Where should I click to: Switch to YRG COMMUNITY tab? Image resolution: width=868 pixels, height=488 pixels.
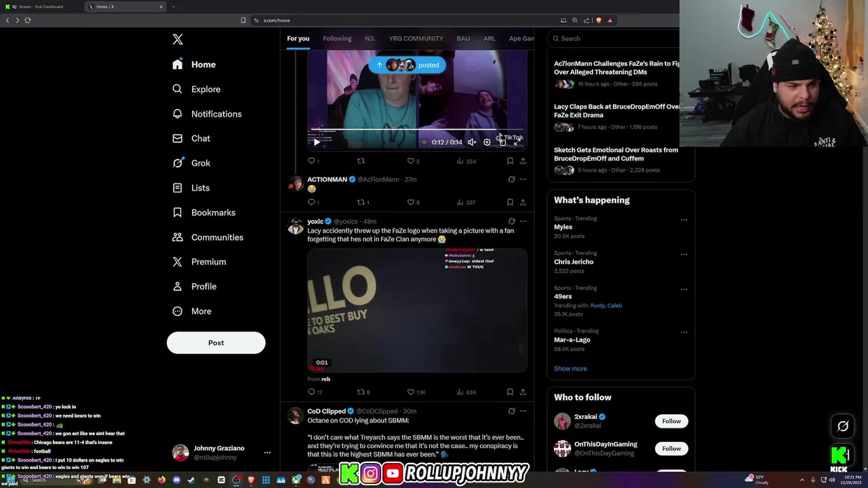[x=416, y=39]
